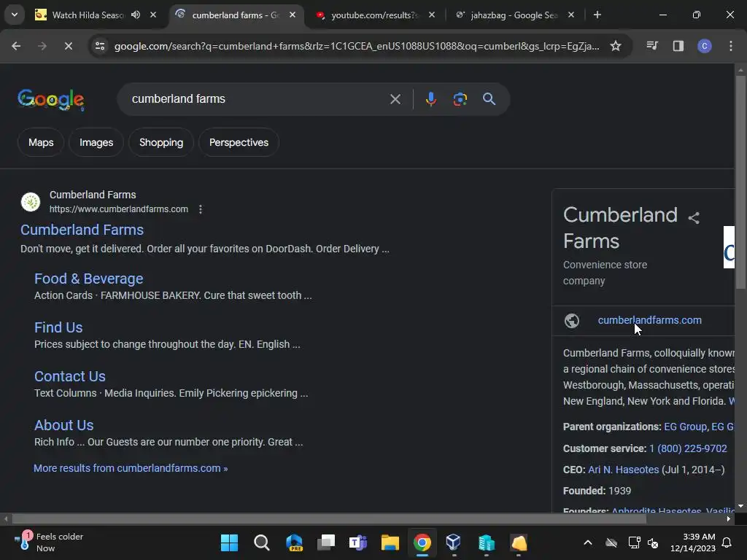Close the Watch Hilda Season tab
The image size is (747, 560).
pos(153,15)
